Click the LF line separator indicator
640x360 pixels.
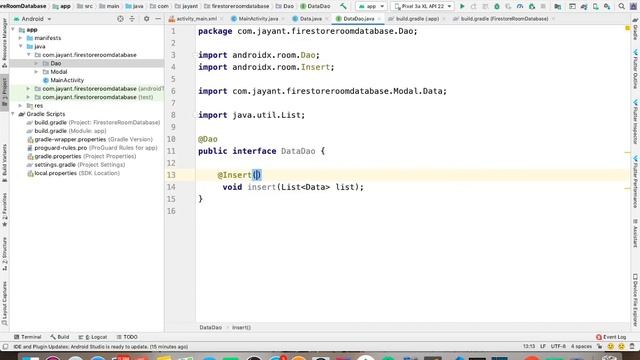pyautogui.click(x=542, y=347)
